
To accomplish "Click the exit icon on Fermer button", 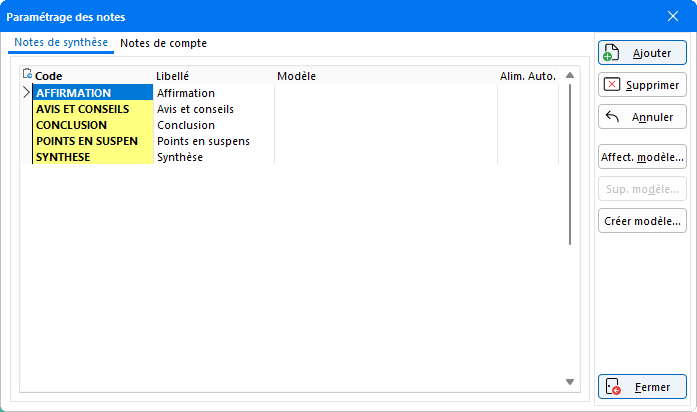I will pyautogui.click(x=613, y=387).
